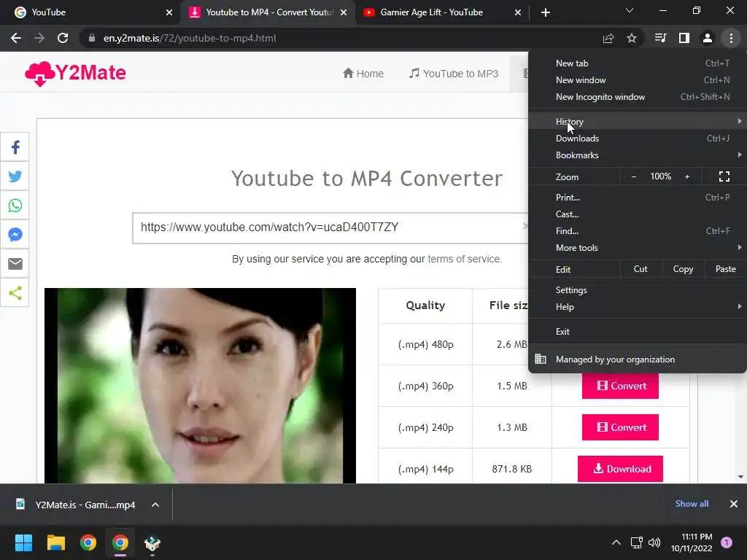Expand the More tools submenu
The width and height of the screenshot is (747, 560).
(x=638, y=248)
